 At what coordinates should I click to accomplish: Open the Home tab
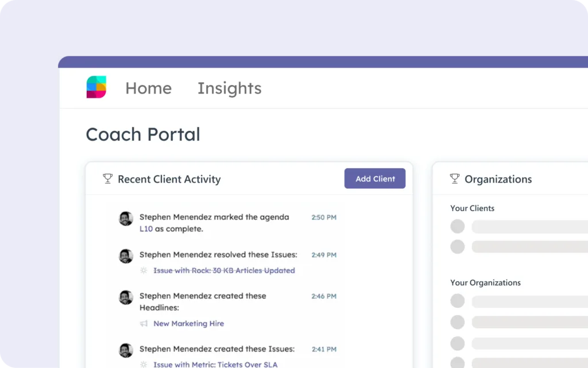(148, 88)
